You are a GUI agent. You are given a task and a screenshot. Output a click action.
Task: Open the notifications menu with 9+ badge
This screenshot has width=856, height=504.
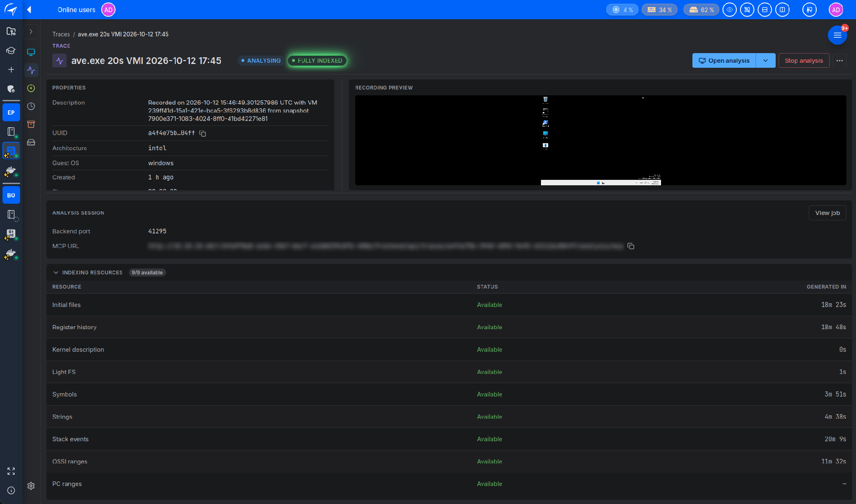click(838, 35)
